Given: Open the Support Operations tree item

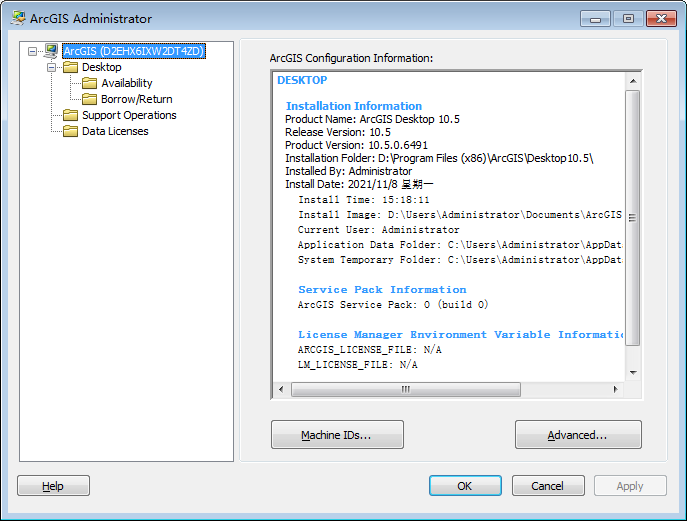Looking at the screenshot, I should coord(129,115).
